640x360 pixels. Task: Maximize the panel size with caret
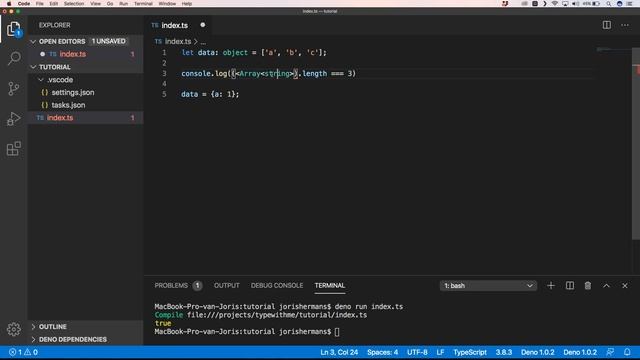coord(606,286)
